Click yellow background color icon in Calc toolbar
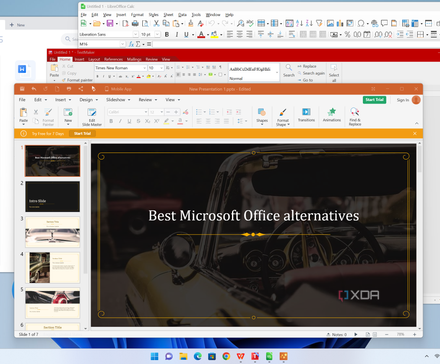The image size is (440, 364). (214, 34)
